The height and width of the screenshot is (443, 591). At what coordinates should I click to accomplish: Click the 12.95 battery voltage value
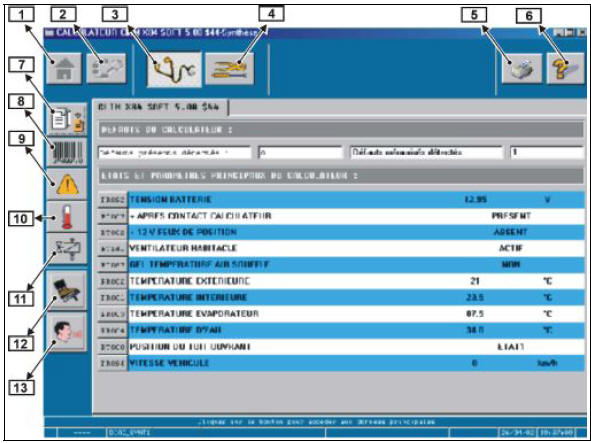[x=475, y=199]
